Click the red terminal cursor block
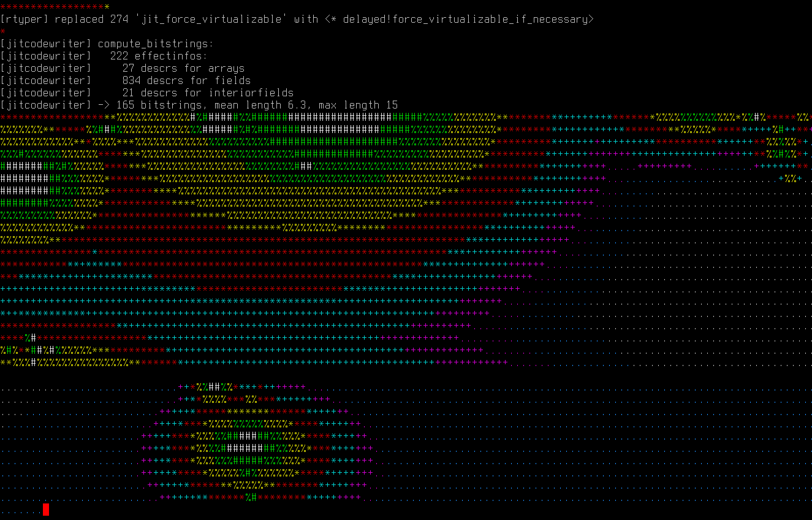Viewport: 812px width, 520px height. point(46,510)
